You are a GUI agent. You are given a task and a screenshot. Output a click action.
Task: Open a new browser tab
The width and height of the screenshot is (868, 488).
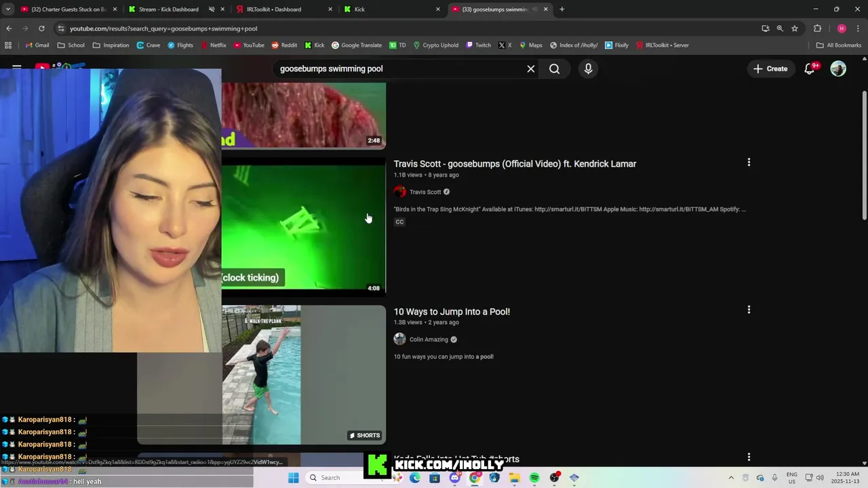click(561, 9)
